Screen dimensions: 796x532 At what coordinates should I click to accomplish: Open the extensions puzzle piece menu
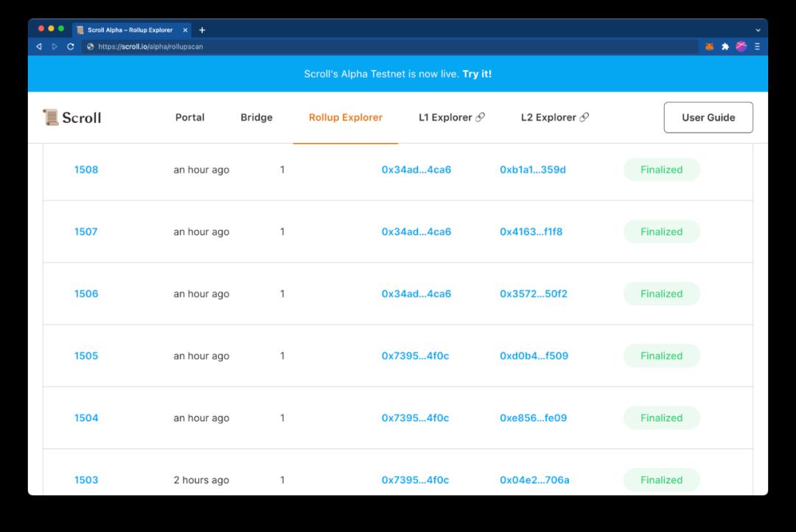pos(725,46)
